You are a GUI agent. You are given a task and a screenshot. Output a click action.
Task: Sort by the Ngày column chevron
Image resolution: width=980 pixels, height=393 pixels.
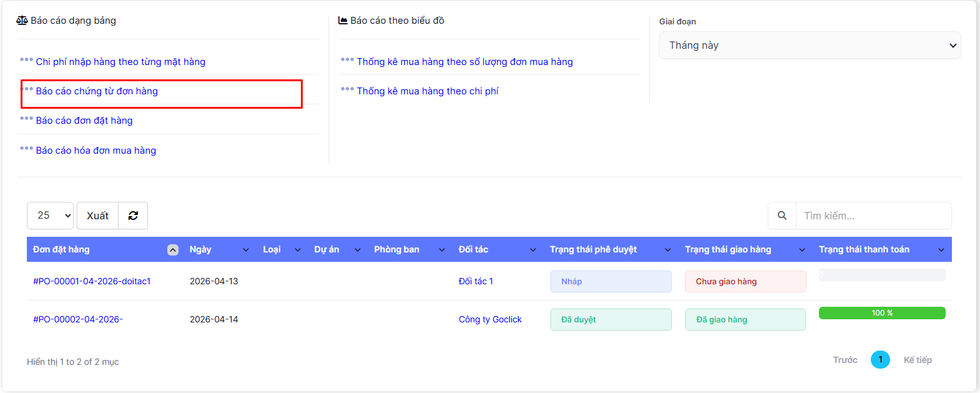(x=246, y=250)
